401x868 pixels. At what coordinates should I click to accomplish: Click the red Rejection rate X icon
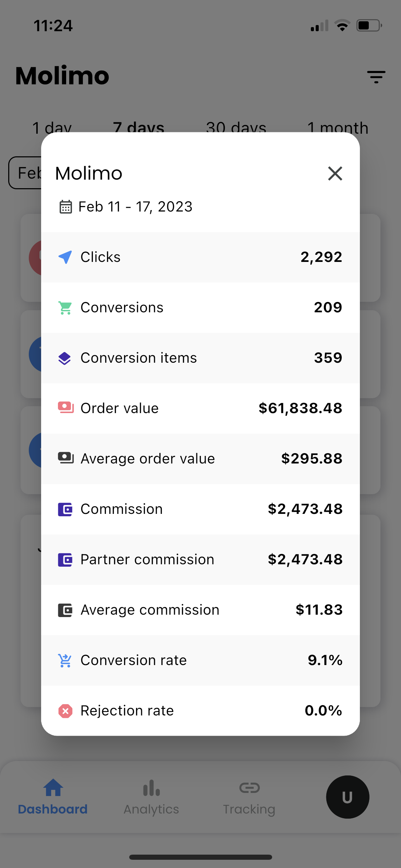tap(65, 711)
